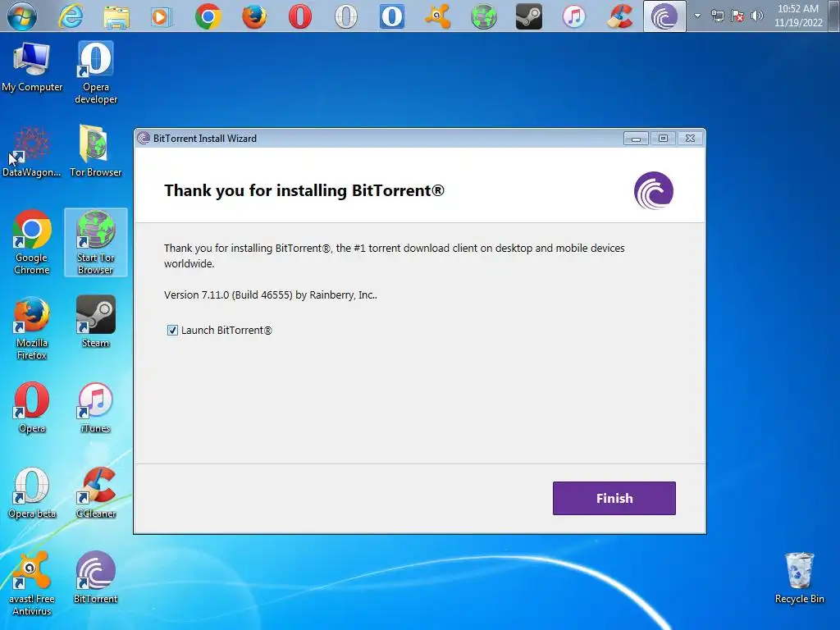Open the Windows Start orb

[x=22, y=16]
